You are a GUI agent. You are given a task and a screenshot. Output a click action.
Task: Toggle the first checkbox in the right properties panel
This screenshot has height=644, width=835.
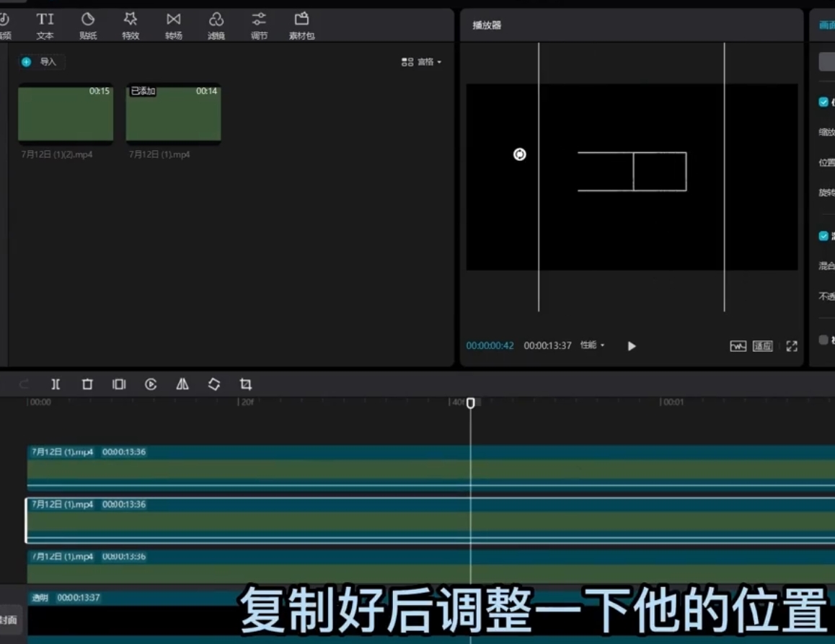coord(823,102)
